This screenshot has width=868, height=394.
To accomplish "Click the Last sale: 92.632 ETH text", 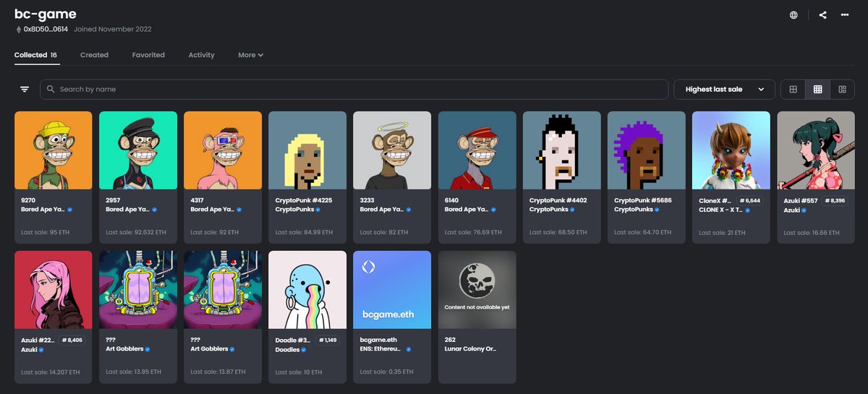I will (x=135, y=232).
